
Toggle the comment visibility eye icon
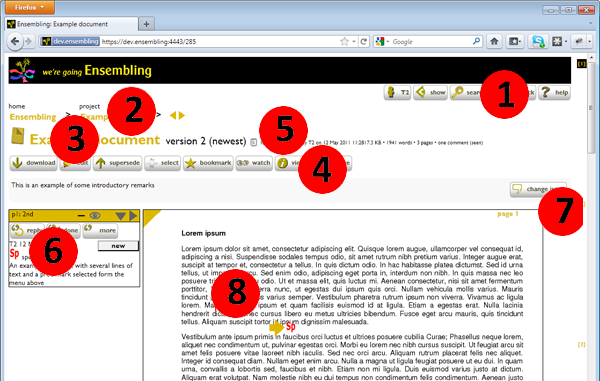coord(95,216)
